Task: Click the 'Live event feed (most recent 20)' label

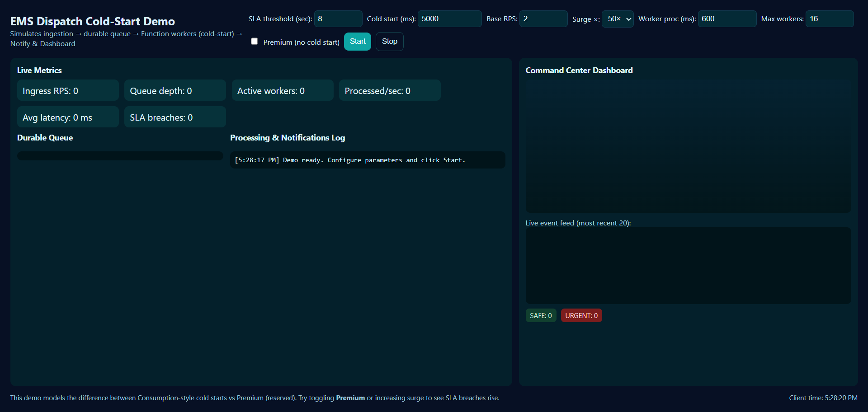Action: point(578,223)
